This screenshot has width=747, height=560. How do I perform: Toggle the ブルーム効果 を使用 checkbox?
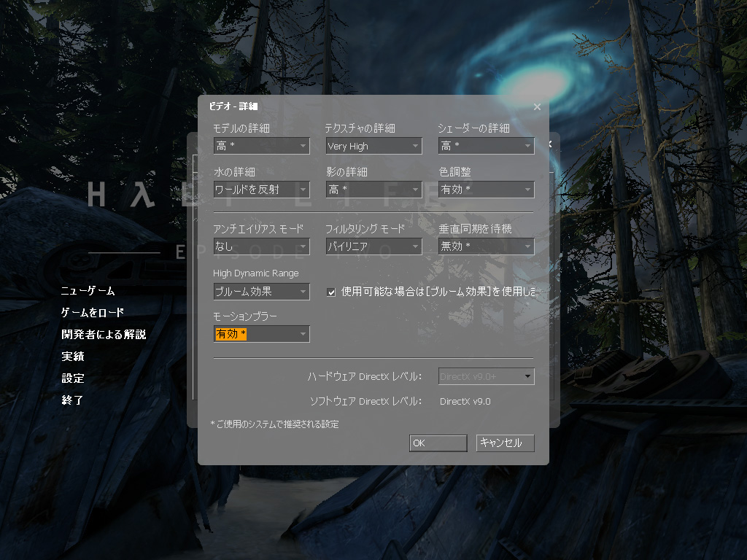point(331,292)
